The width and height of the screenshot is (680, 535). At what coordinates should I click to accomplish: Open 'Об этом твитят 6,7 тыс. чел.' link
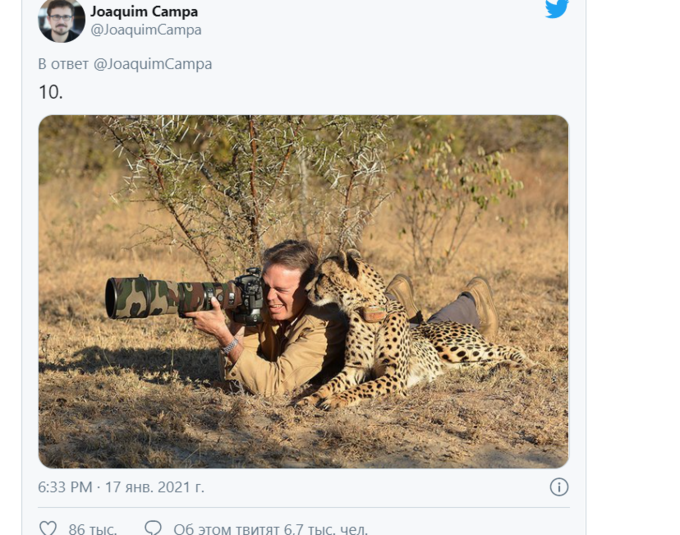[270, 528]
